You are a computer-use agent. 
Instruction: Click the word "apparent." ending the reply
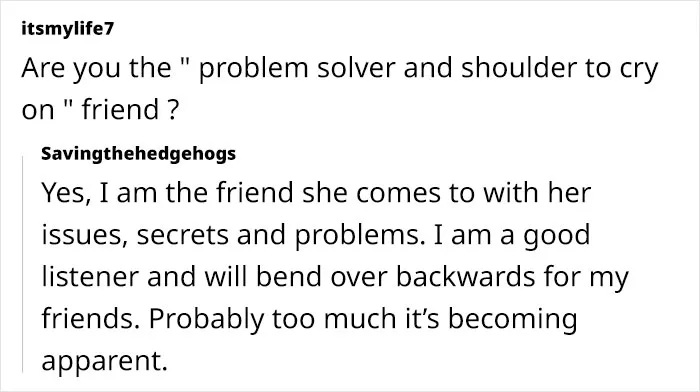[x=104, y=361]
